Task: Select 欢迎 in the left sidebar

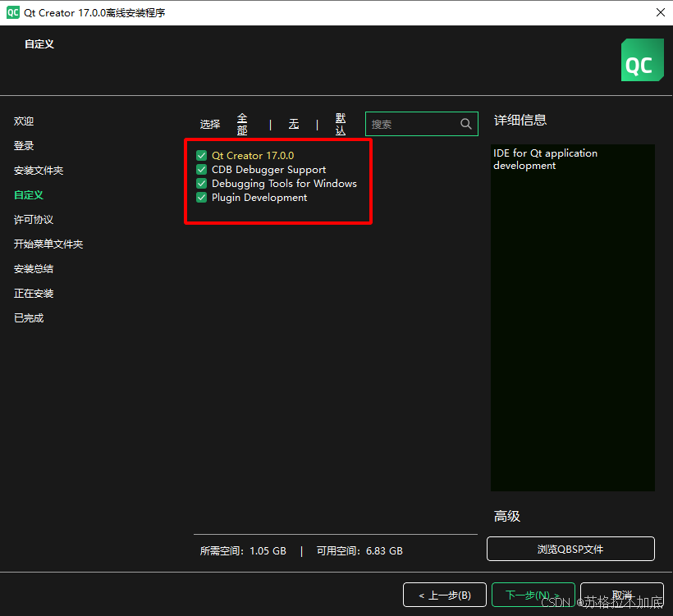Action: tap(24, 121)
